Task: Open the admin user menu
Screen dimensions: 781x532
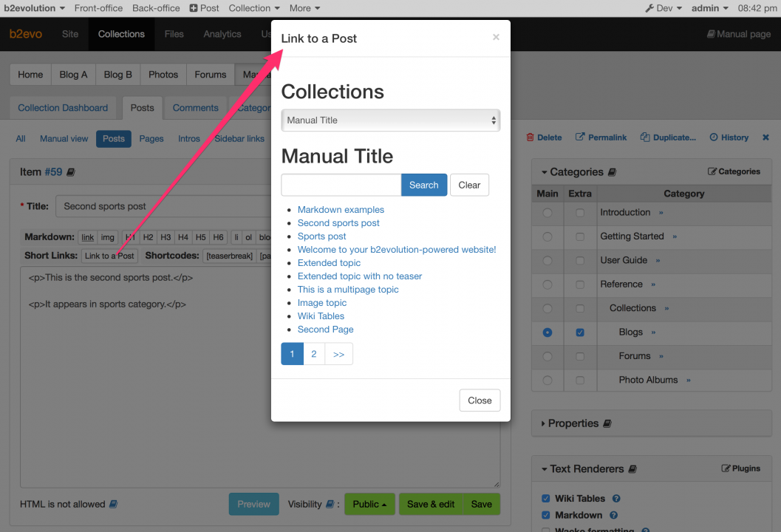Action: 710,8
